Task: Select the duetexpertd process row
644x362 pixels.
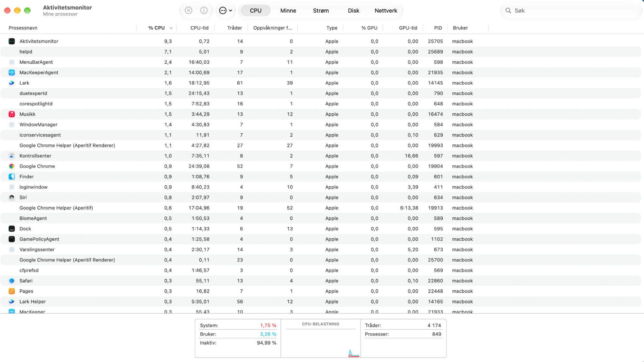Action: click(321, 93)
